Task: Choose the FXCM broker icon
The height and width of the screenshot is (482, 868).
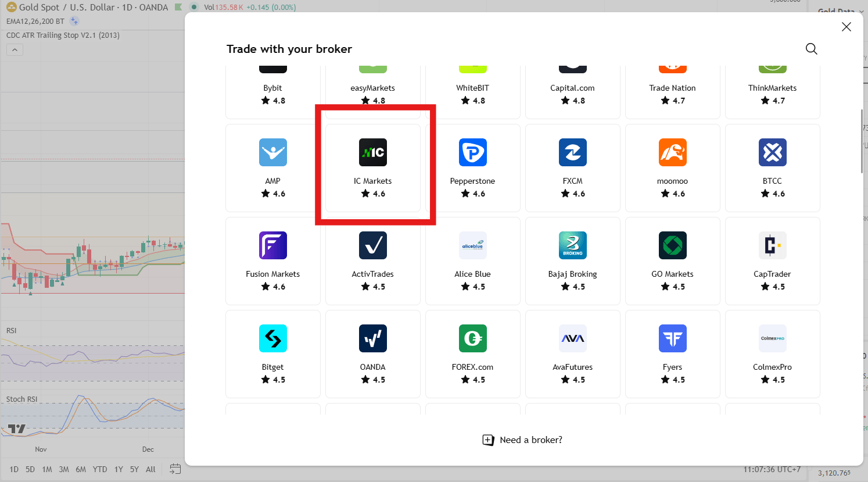Action: click(x=572, y=153)
